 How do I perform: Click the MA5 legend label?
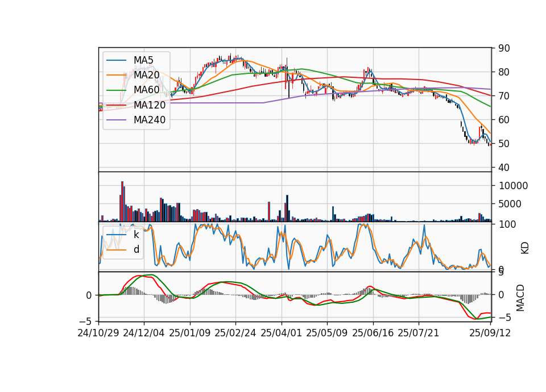[x=143, y=60]
